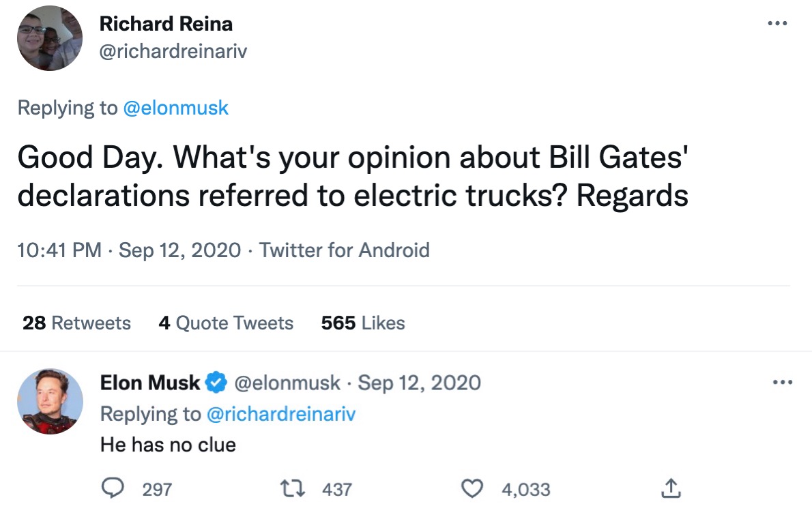Image resolution: width=812 pixels, height=517 pixels.
Task: Click the share icon on Elon's reply
Action: [670, 488]
